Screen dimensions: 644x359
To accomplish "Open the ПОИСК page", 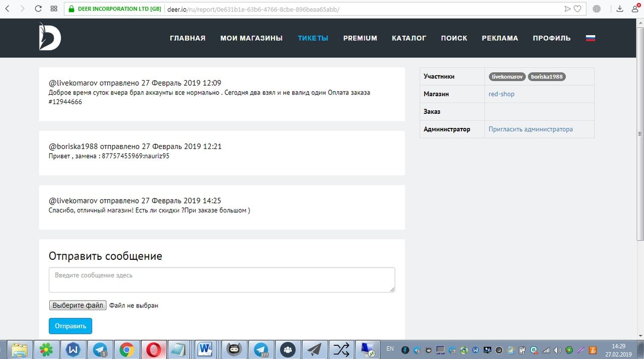I will pos(454,38).
